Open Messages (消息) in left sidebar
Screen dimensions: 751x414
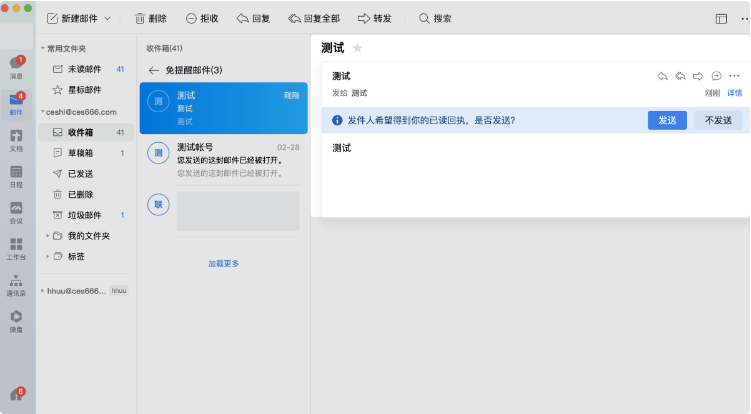16,67
